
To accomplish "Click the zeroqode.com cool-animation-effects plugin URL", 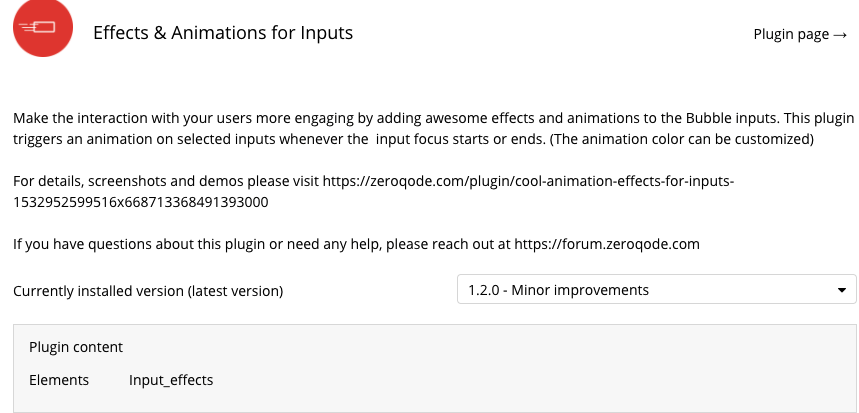I will (x=528, y=181).
